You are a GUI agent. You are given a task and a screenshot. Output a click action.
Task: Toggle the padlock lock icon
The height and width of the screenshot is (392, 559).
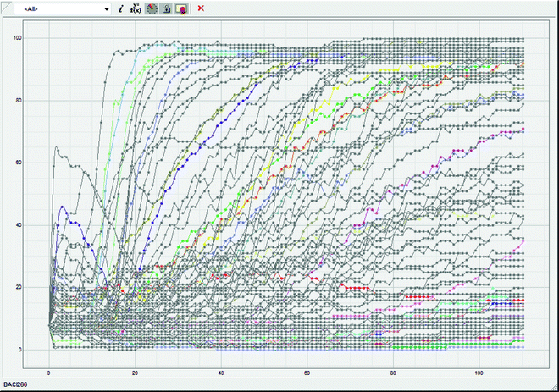click(x=166, y=8)
